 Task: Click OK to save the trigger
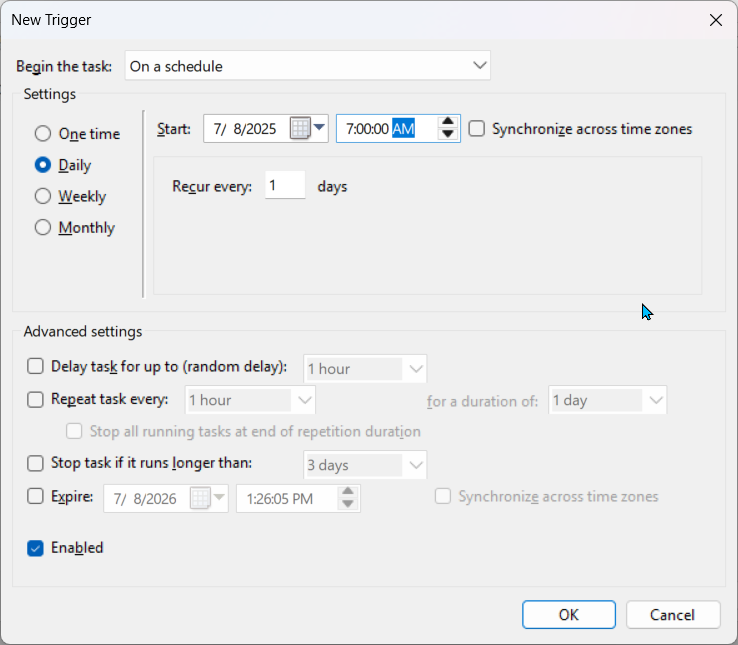click(568, 614)
